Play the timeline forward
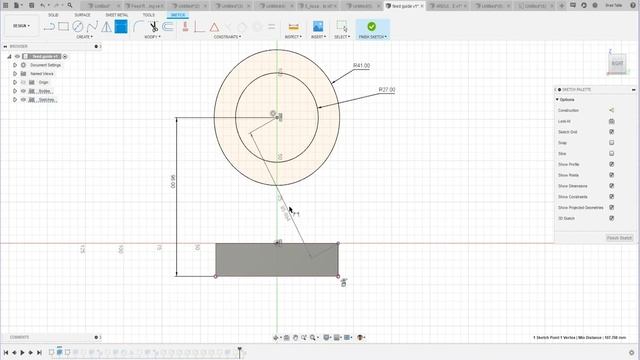 coord(22,352)
